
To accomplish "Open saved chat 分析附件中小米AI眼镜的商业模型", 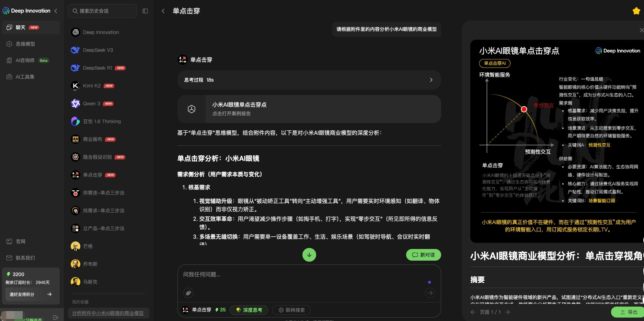I will [x=108, y=313].
